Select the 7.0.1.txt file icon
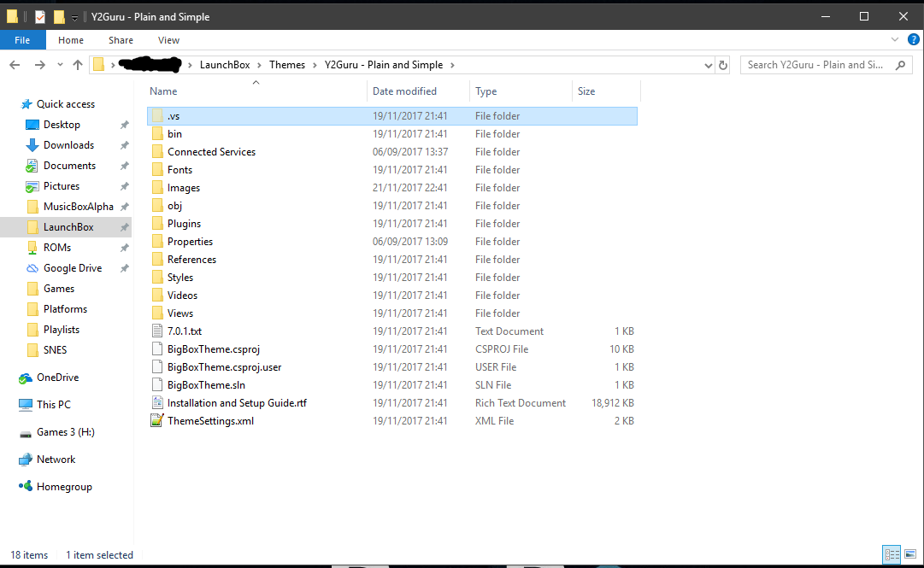Viewport: 924px width, 568px height. pyautogui.click(x=157, y=331)
